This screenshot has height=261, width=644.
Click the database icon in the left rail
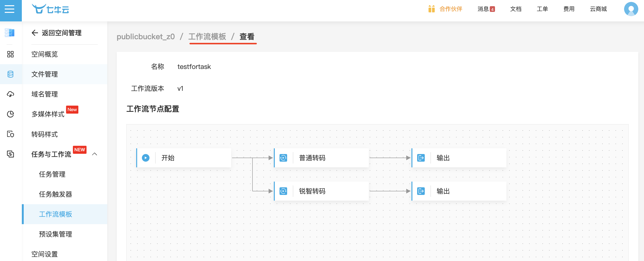pyautogui.click(x=10, y=74)
